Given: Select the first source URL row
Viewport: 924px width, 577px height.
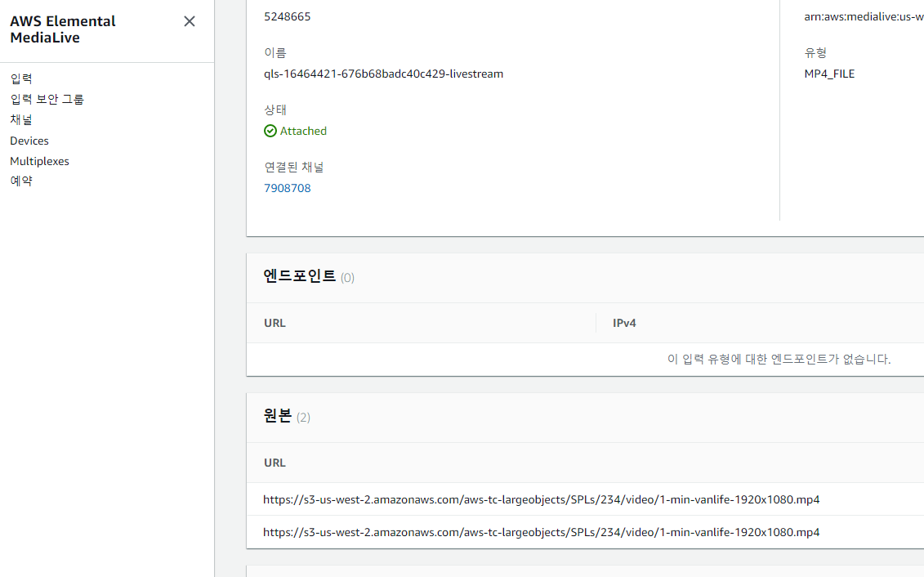Looking at the screenshot, I should [585, 499].
